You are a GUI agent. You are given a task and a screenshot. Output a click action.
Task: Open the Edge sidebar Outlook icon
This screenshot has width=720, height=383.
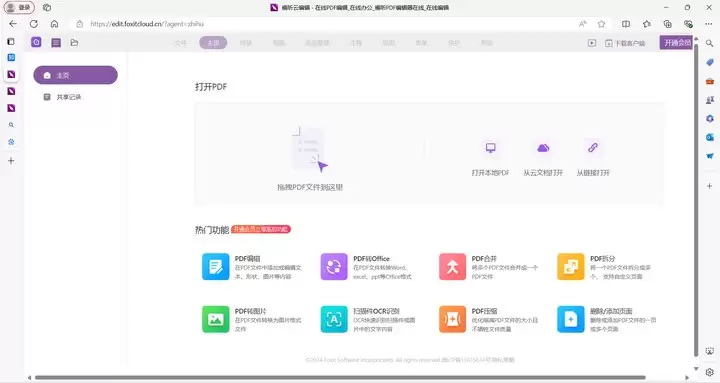click(709, 137)
